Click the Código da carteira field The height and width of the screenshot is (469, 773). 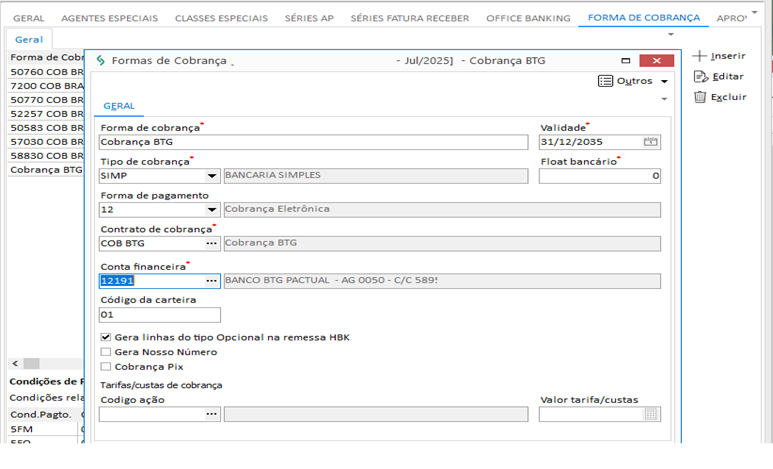(160, 315)
